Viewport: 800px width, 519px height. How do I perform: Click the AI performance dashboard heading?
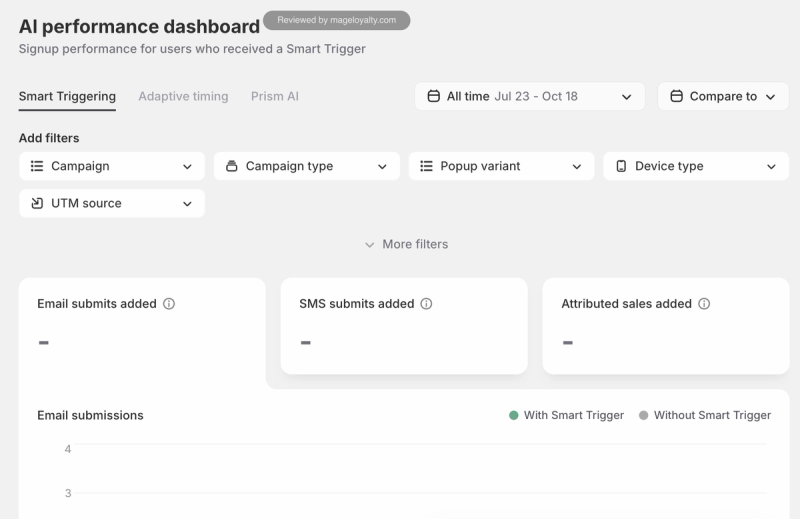[x=139, y=27]
